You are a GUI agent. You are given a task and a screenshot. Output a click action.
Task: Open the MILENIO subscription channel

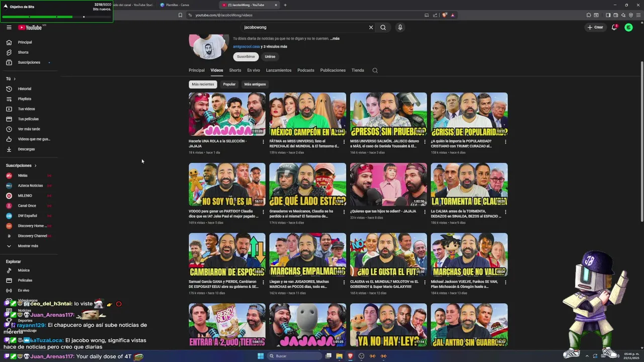(30, 196)
